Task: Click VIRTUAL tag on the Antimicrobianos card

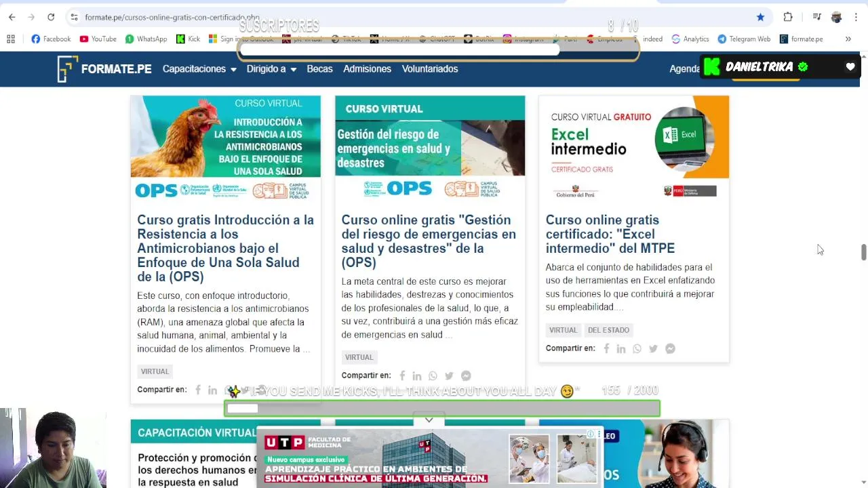Action: tap(155, 371)
